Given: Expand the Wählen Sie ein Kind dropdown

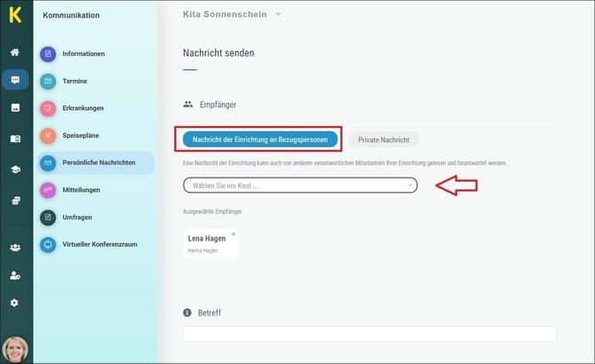Looking at the screenshot, I should click(300, 186).
